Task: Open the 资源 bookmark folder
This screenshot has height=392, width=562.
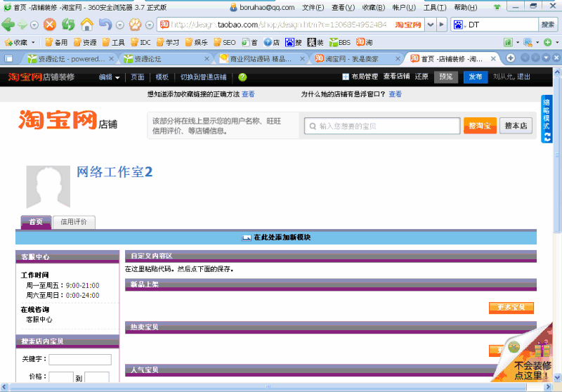Action: [x=85, y=42]
